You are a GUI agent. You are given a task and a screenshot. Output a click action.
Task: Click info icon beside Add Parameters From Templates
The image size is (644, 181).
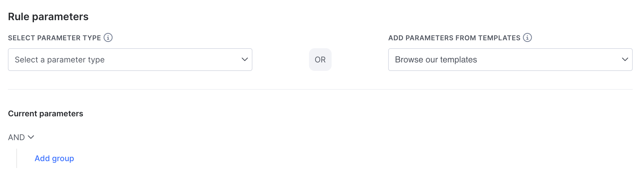527,37
